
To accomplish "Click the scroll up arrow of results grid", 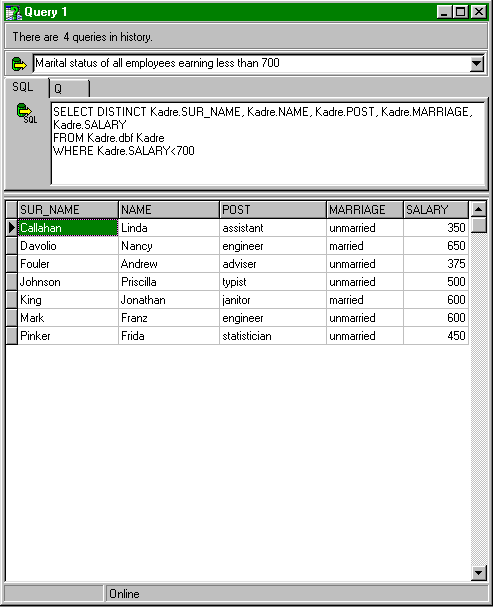I will click(x=478, y=209).
